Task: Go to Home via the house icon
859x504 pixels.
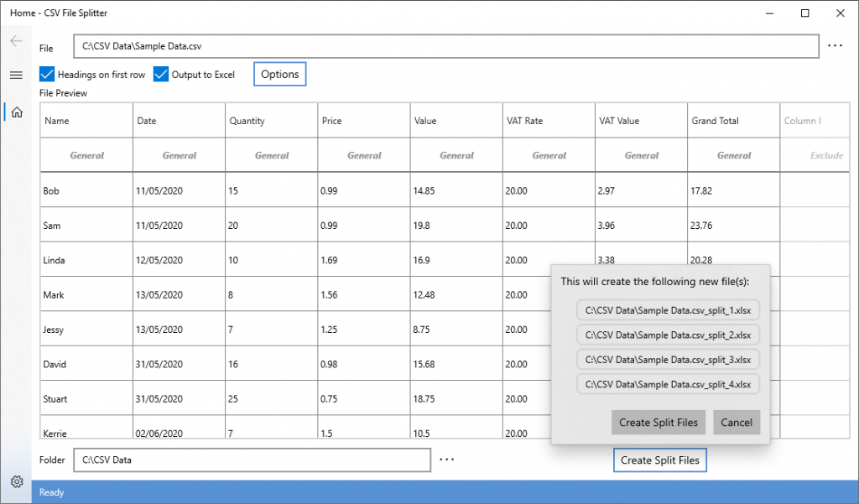Action: pyautogui.click(x=16, y=112)
